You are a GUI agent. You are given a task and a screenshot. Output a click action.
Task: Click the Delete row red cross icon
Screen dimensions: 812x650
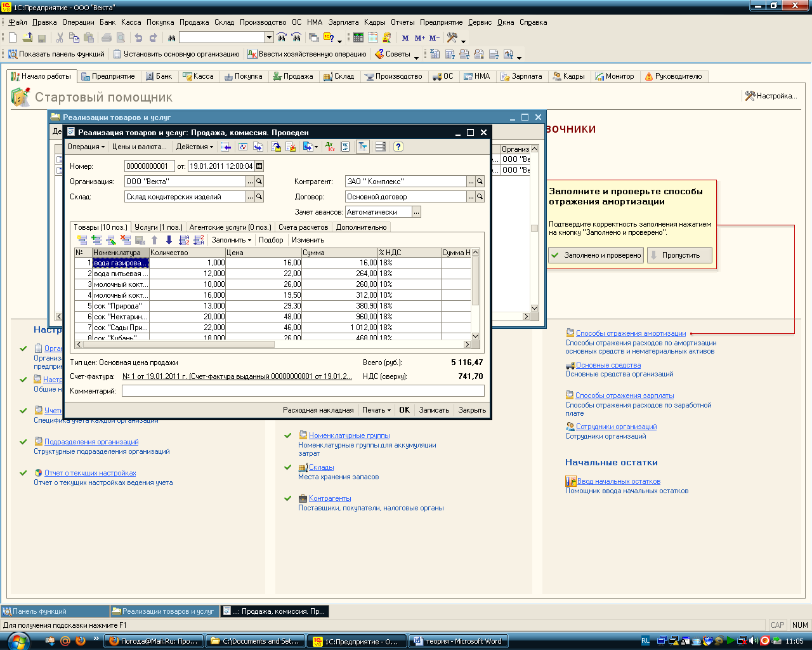pyautogui.click(x=125, y=240)
